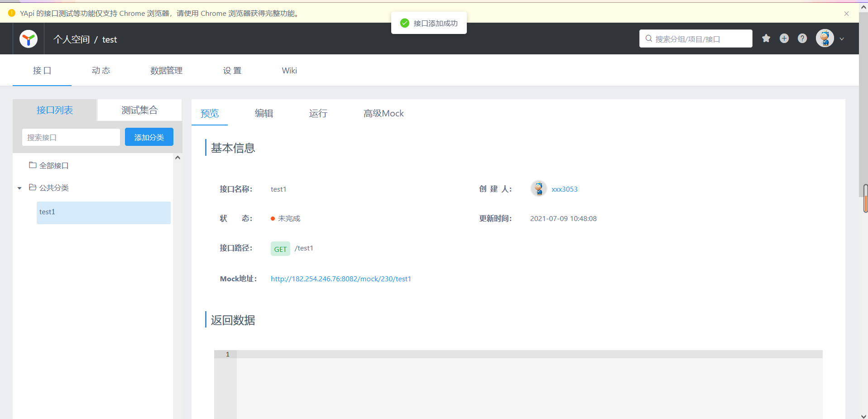This screenshot has width=868, height=419.
Task: Click the 公共分类 folder icon
Action: click(x=32, y=187)
